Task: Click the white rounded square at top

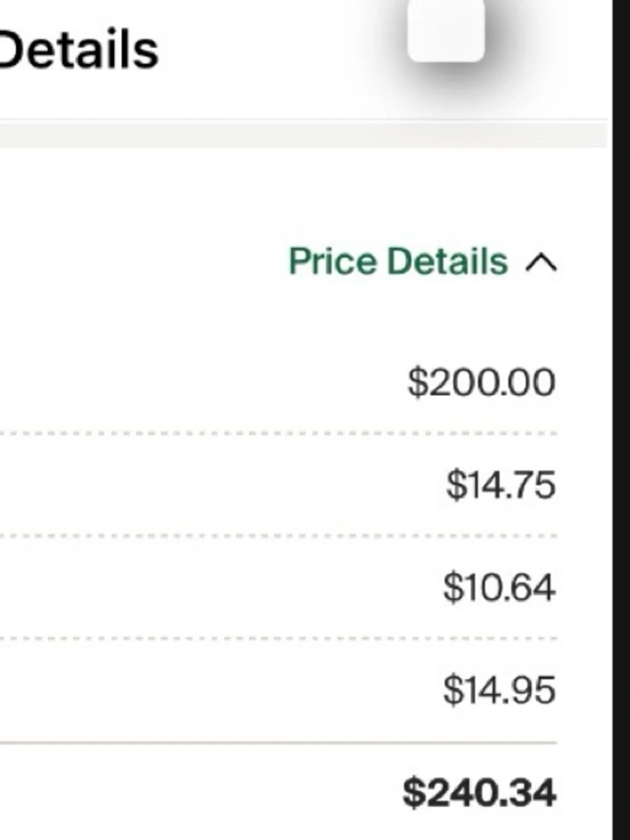Action: pyautogui.click(x=446, y=30)
